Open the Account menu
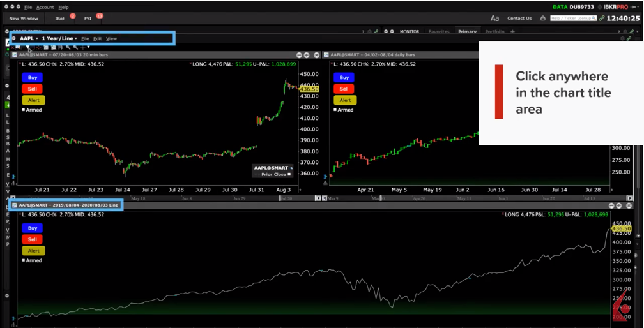The height and width of the screenshot is (328, 644). click(x=45, y=7)
